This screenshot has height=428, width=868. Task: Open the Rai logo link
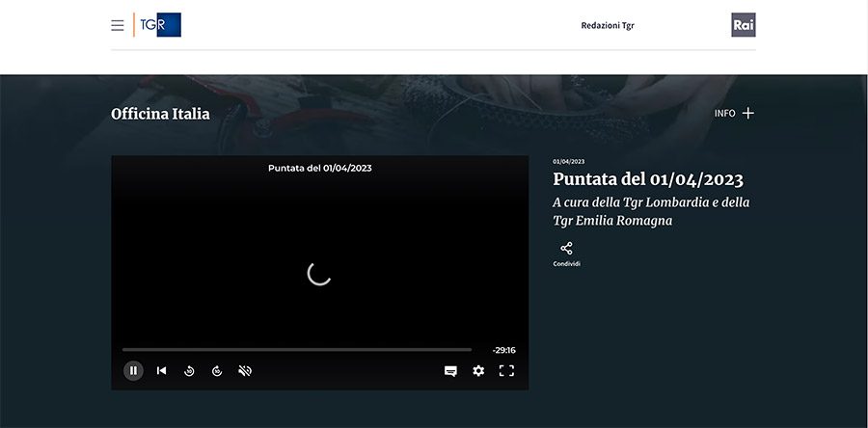coord(744,25)
